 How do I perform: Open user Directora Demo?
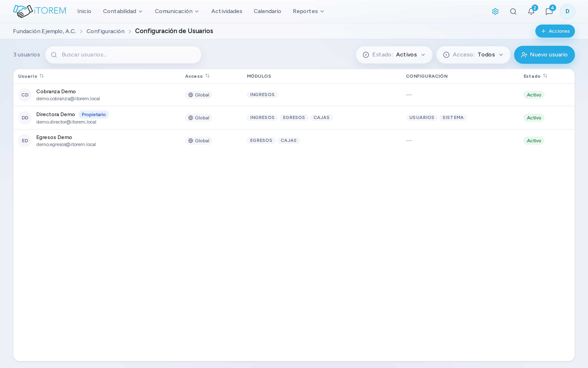coord(55,114)
